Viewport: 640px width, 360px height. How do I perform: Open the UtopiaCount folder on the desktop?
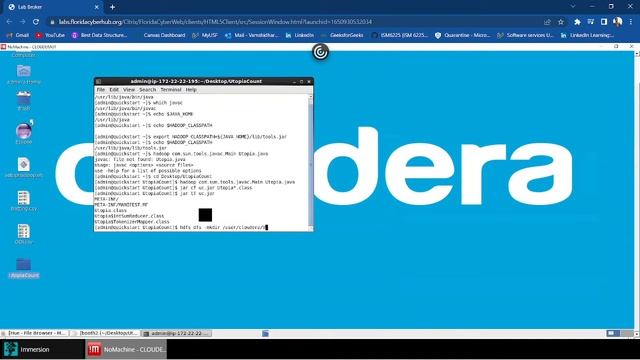click(x=24, y=267)
